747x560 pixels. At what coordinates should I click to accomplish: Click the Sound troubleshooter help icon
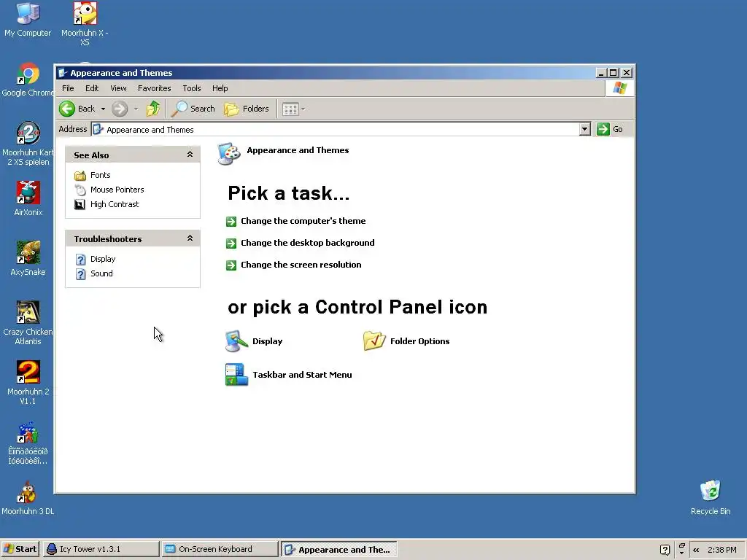[80, 274]
